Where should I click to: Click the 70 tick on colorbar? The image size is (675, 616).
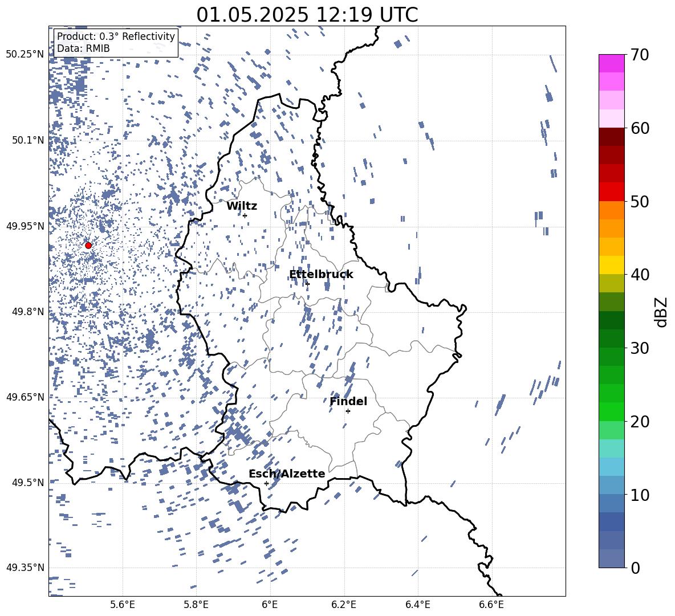[x=640, y=55]
